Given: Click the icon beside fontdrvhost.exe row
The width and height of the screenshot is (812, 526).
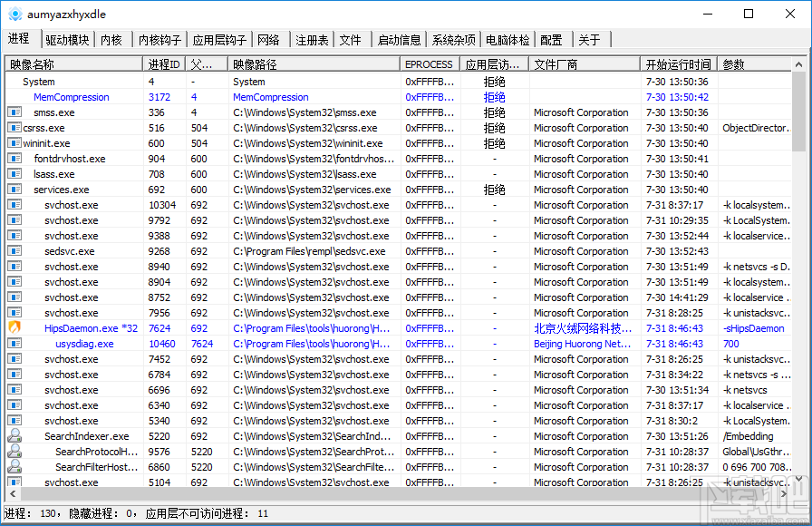Looking at the screenshot, I should (x=14, y=159).
